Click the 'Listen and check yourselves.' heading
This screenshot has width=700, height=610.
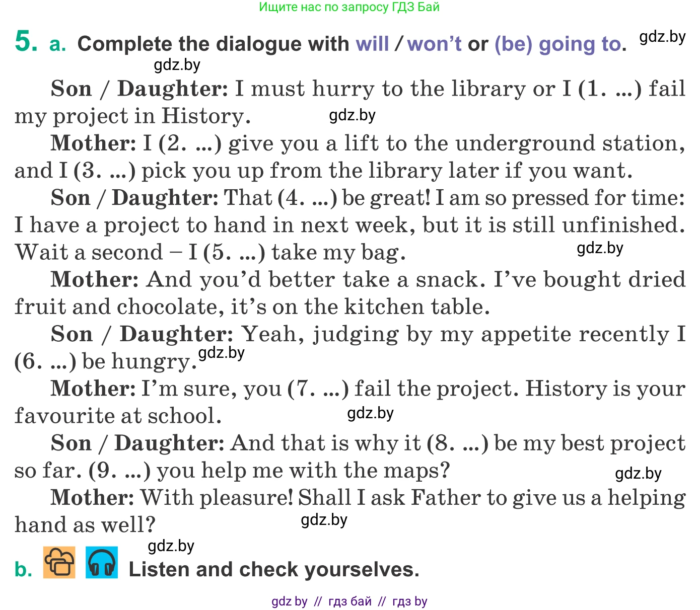(274, 570)
